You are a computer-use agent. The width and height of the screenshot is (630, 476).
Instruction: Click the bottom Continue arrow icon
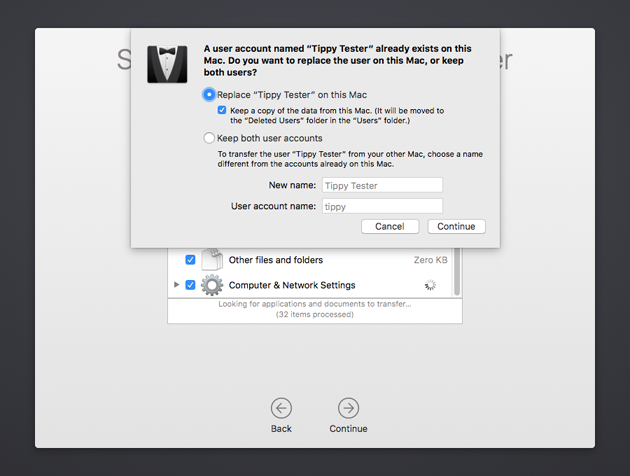pyautogui.click(x=348, y=408)
